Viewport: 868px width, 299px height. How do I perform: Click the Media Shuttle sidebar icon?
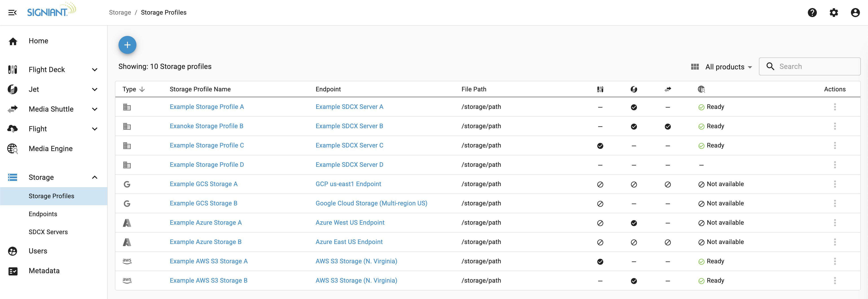13,109
